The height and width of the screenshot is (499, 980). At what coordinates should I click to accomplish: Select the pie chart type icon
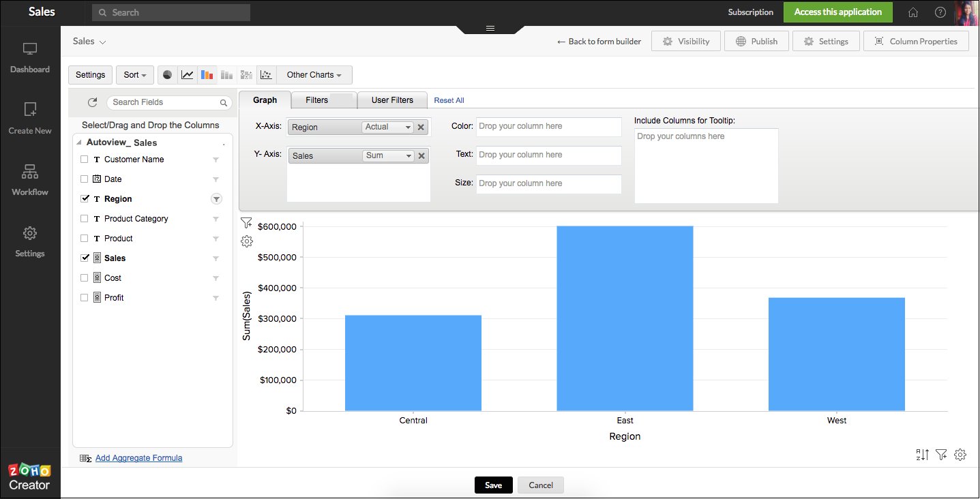167,75
